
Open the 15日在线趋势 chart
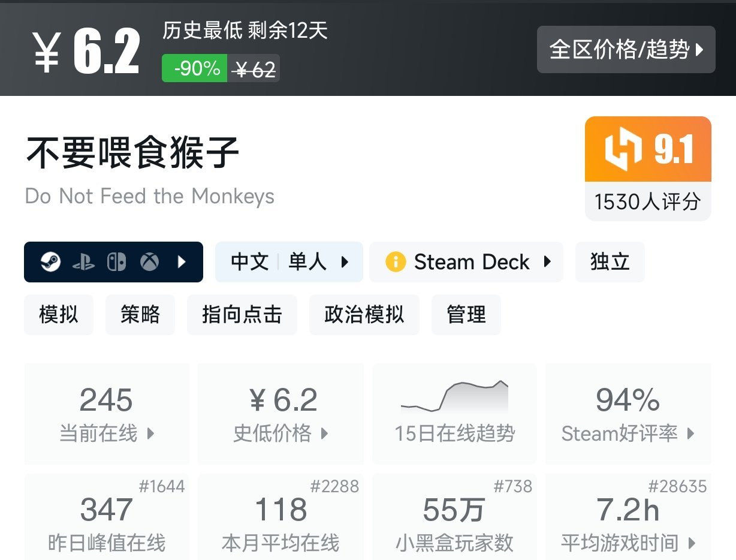pos(454,414)
